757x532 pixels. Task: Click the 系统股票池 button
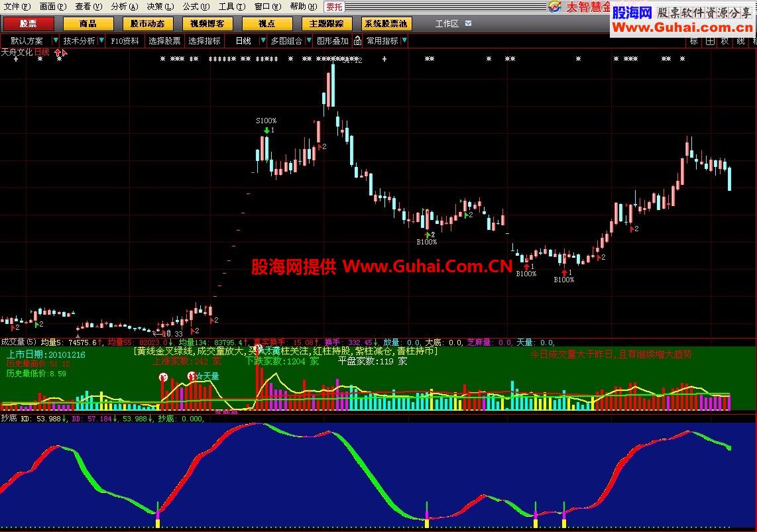385,23
